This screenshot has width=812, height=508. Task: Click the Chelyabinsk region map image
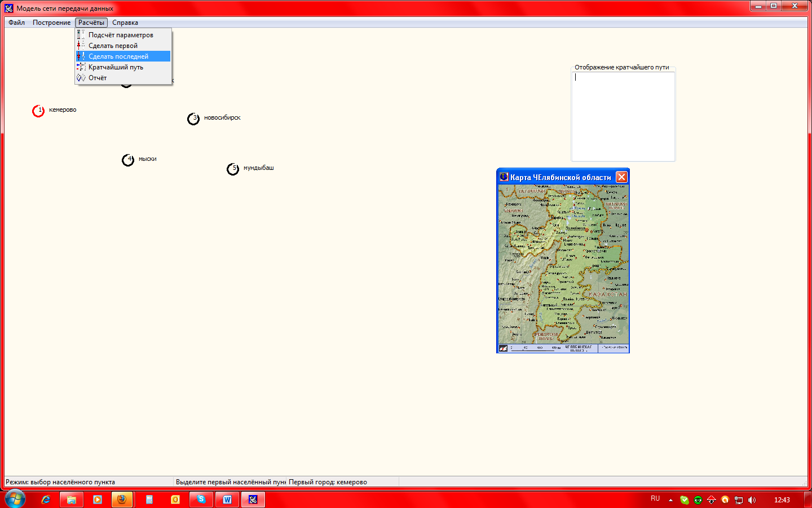(x=563, y=265)
